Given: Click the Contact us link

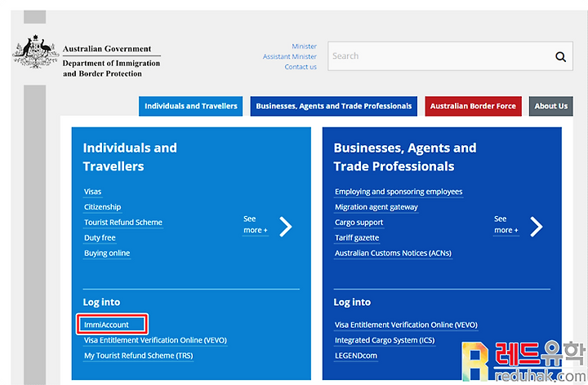Looking at the screenshot, I should [x=301, y=67].
